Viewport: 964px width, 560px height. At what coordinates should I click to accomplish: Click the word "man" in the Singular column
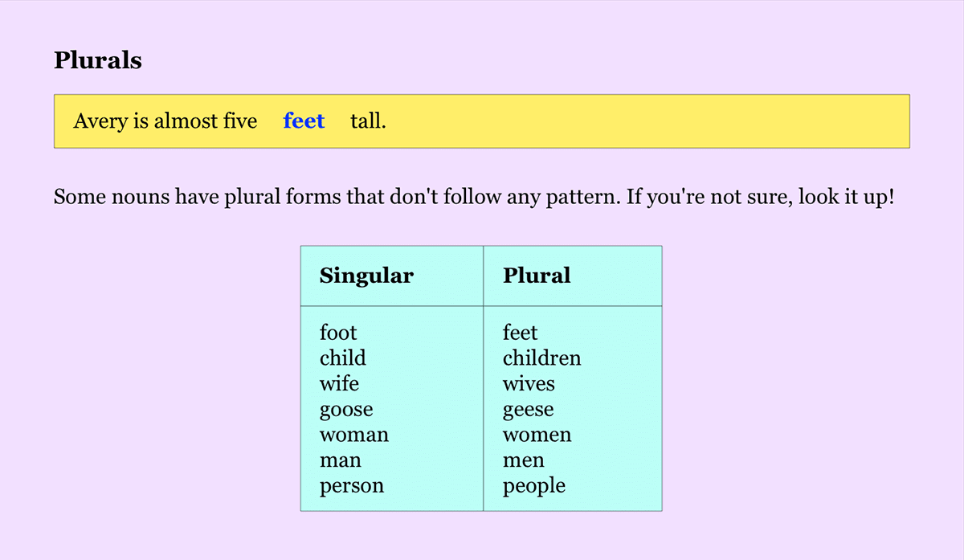(341, 461)
